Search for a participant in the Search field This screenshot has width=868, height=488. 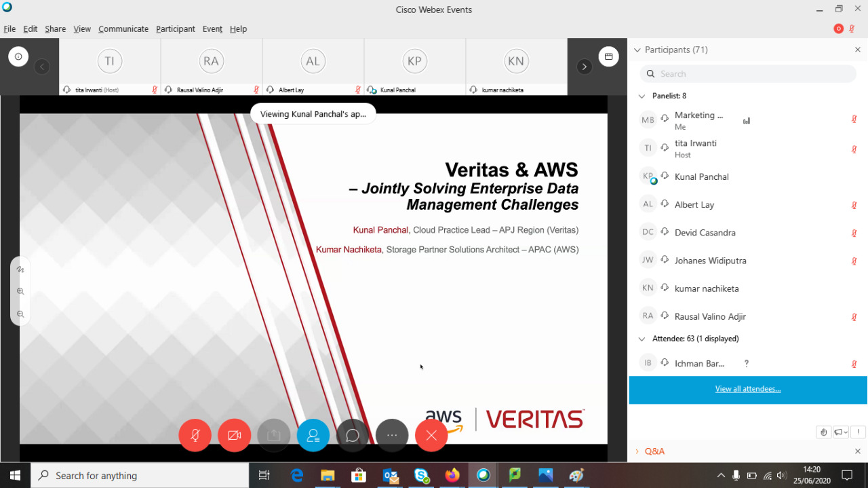pyautogui.click(x=748, y=74)
